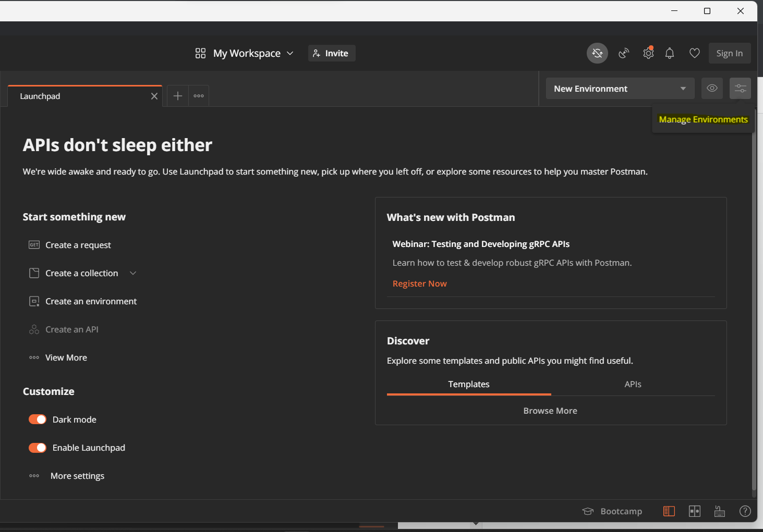Image resolution: width=763 pixels, height=532 pixels.
Task: Open the More settings link
Action: pyautogui.click(x=77, y=476)
